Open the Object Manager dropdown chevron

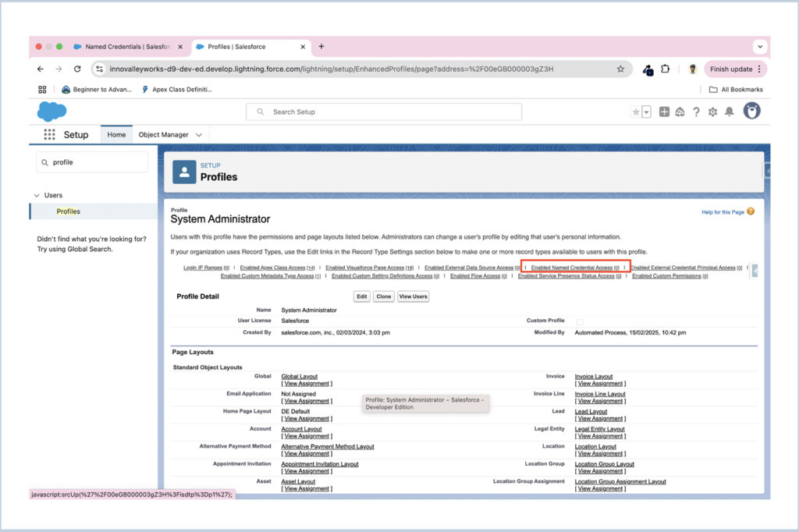click(x=199, y=135)
